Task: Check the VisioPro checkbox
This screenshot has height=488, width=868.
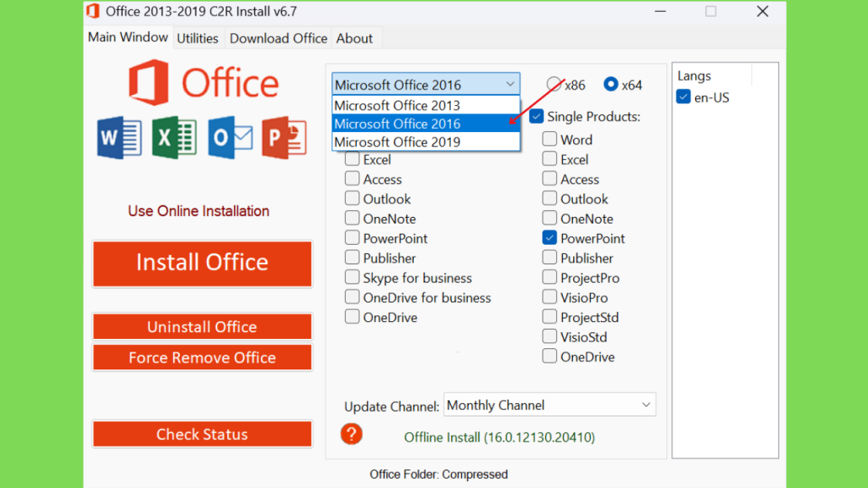Action: coord(549,297)
